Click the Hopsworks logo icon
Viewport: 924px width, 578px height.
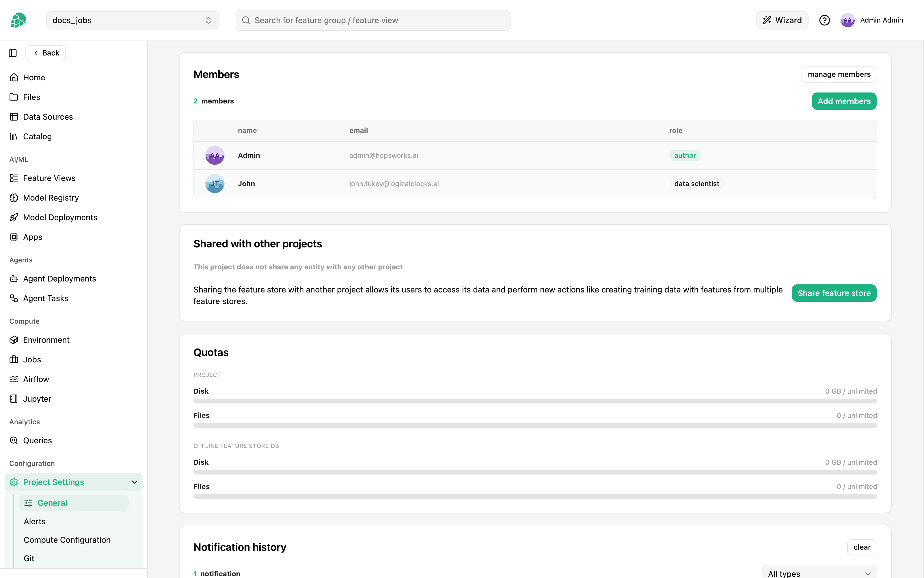point(18,20)
